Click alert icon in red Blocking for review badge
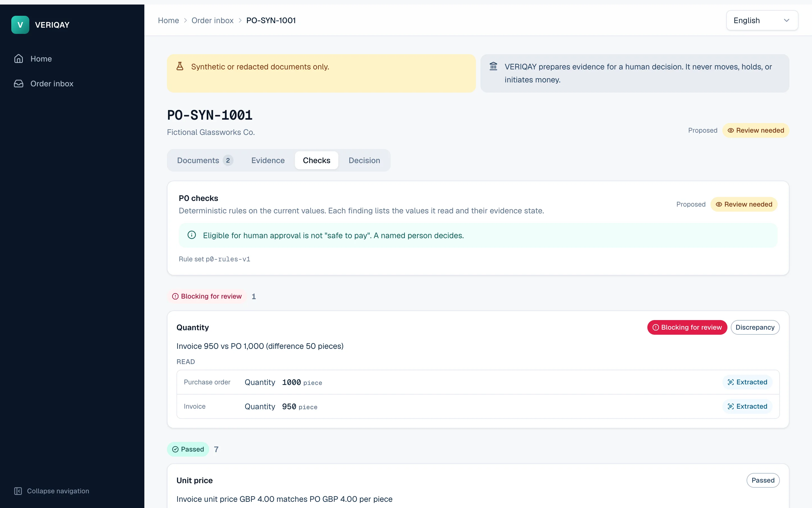 point(656,327)
